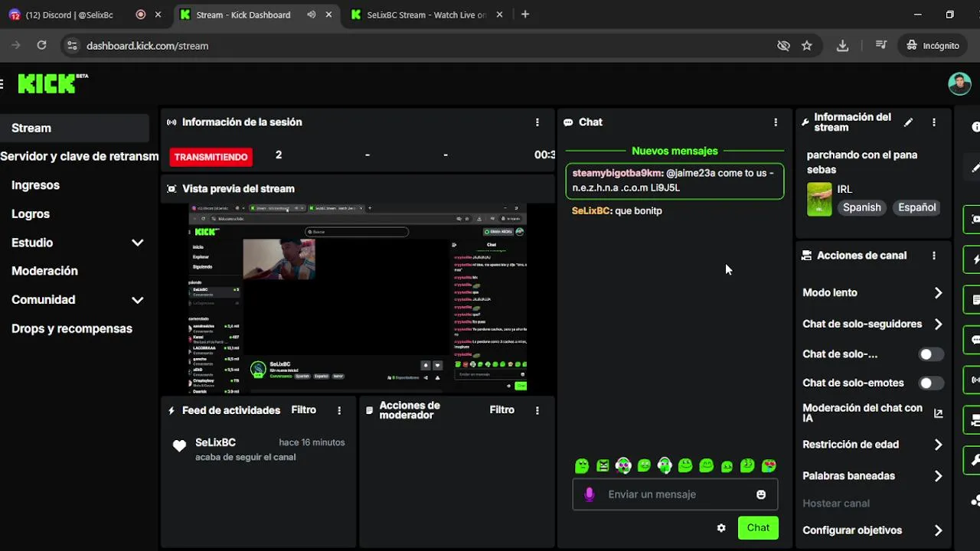Insert the angry square-faced emote
Screen dimensions: 980x551
click(603, 465)
